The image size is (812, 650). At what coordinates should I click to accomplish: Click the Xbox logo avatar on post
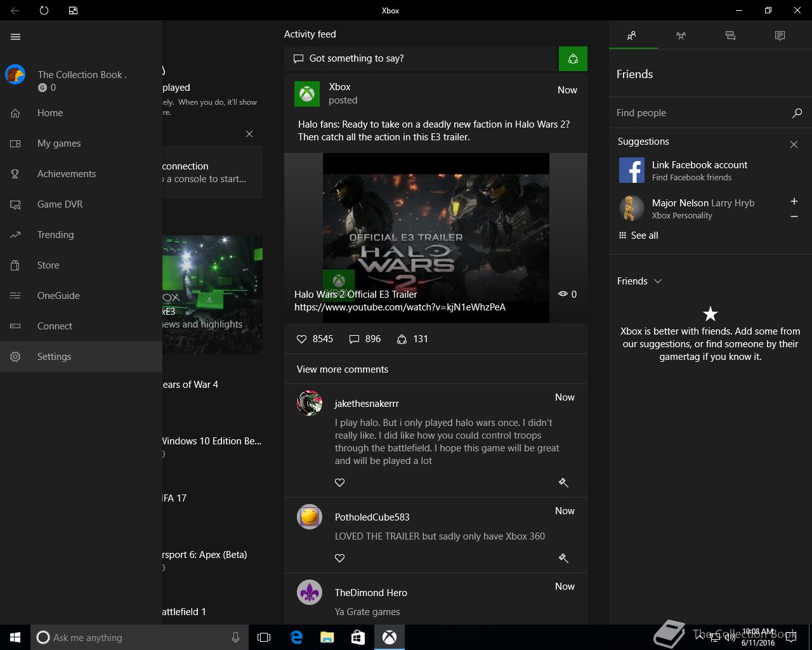(x=307, y=94)
